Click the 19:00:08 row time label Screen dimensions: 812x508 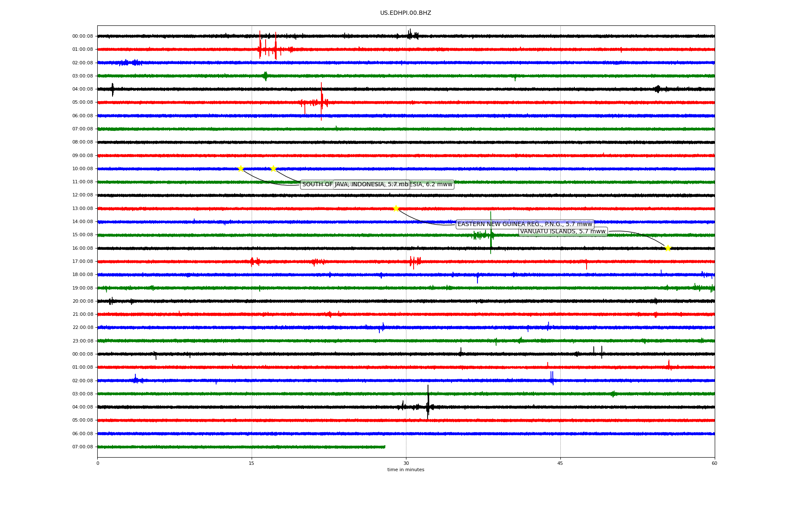pyautogui.click(x=82, y=288)
